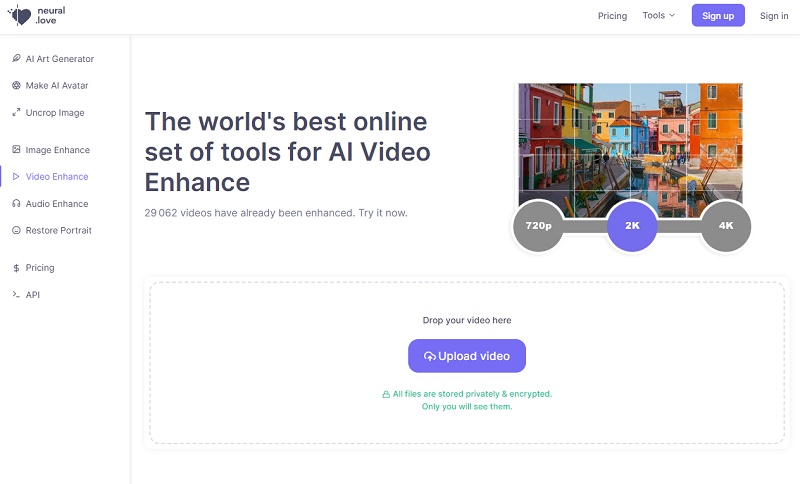Click the neural.love heart logo
800x484 pixels.
click(x=19, y=15)
